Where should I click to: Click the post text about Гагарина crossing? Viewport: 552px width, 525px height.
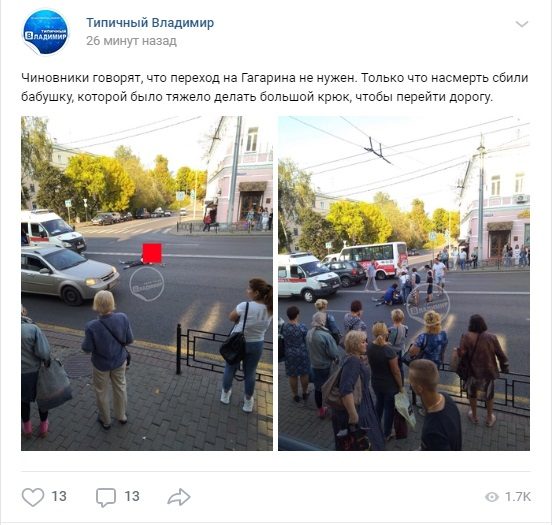tap(275, 87)
